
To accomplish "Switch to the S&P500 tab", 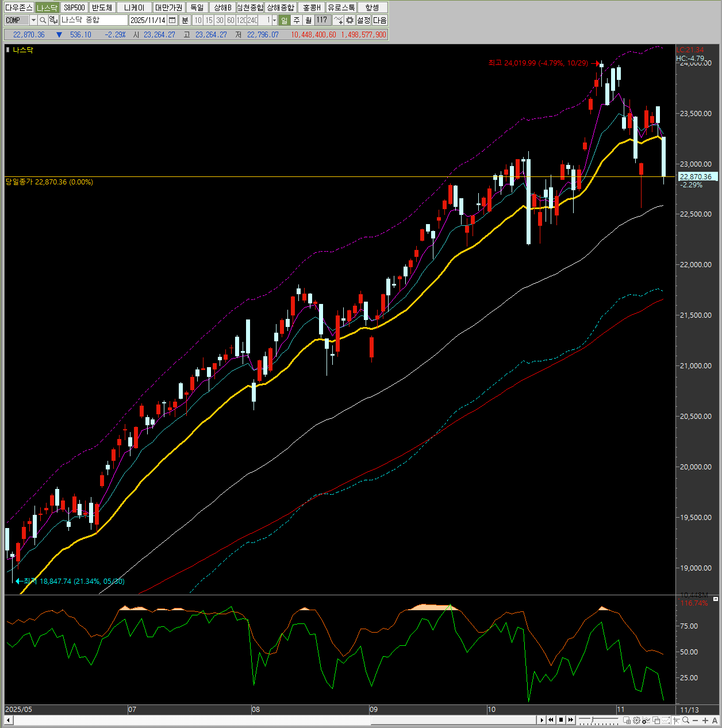I will click(74, 7).
